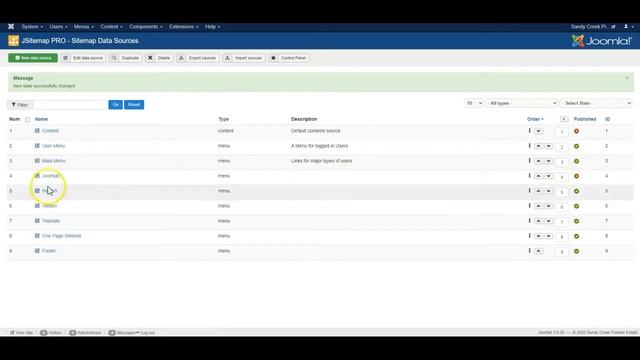Open the Select State filter dropdown
Screen dimensions: 640x360
(597, 103)
